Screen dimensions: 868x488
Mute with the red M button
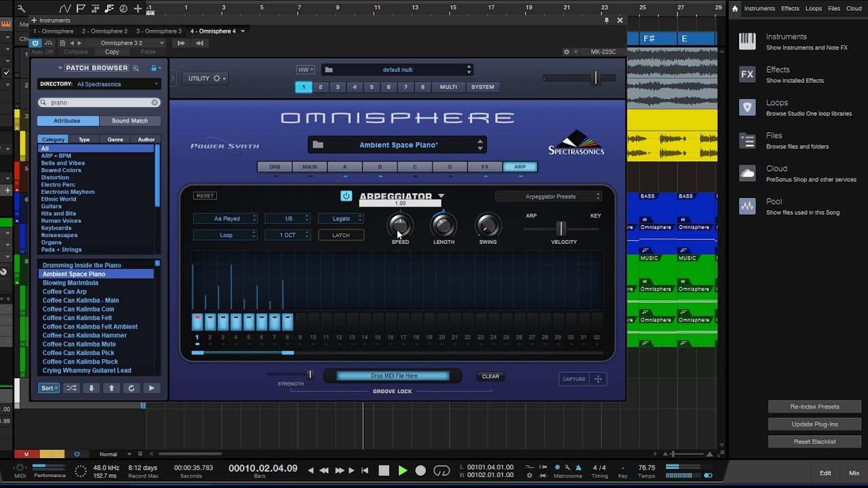click(26, 454)
